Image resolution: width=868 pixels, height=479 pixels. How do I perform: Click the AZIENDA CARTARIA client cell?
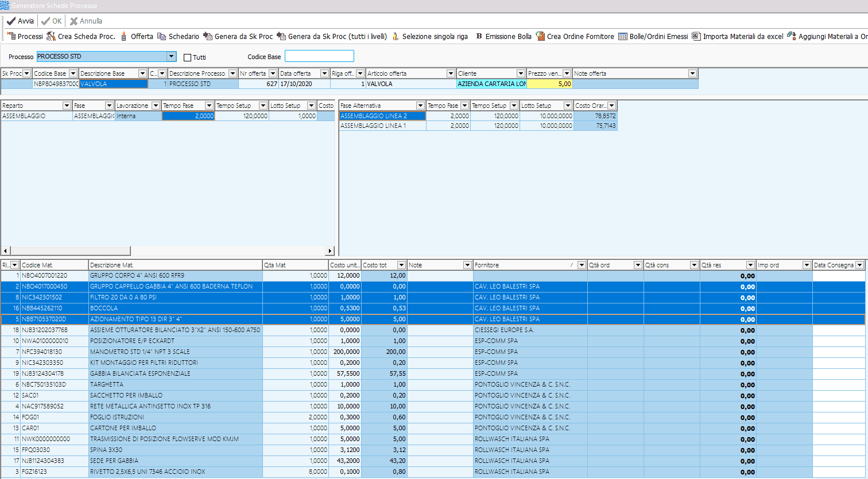491,84
